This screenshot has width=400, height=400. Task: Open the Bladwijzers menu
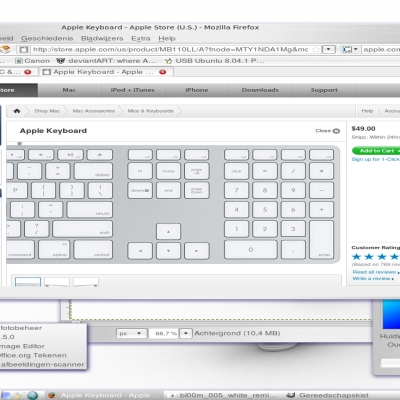pyautogui.click(x=102, y=38)
